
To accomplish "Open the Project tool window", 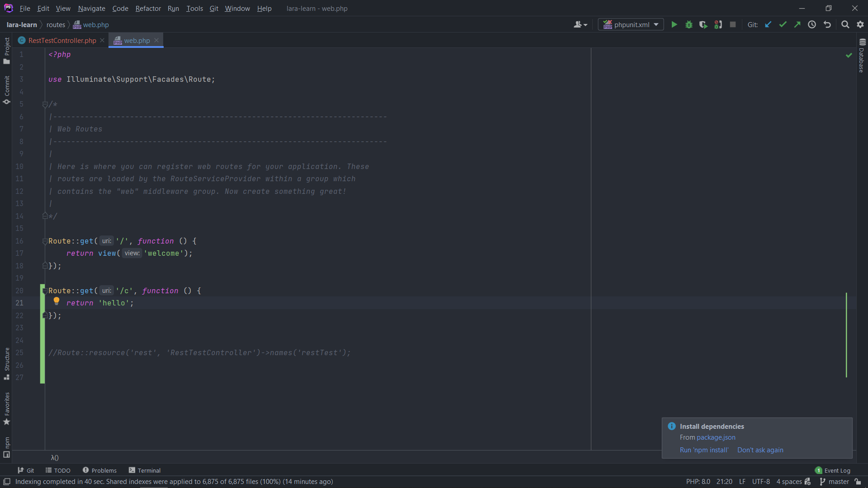I will [7, 51].
